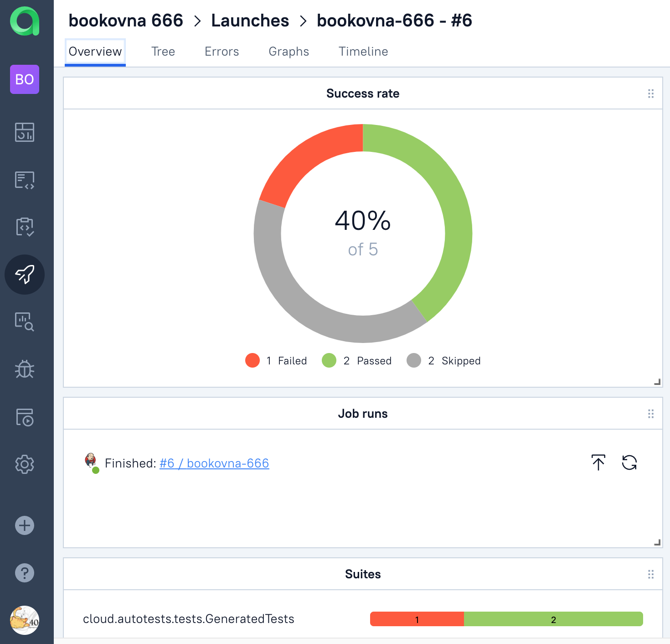Click the cloud.autotests.tests.GeneratedTests suite row
Screen dimensions: 670x644
(x=363, y=619)
